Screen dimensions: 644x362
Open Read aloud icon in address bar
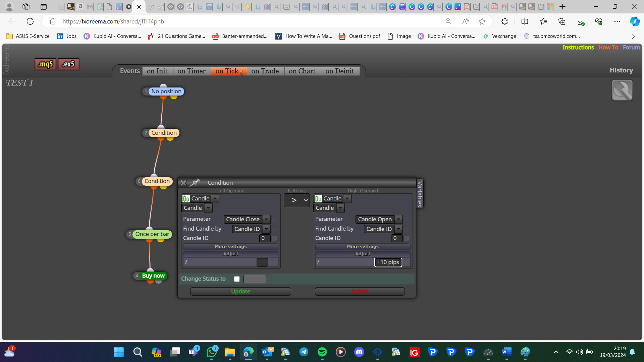click(465, 21)
